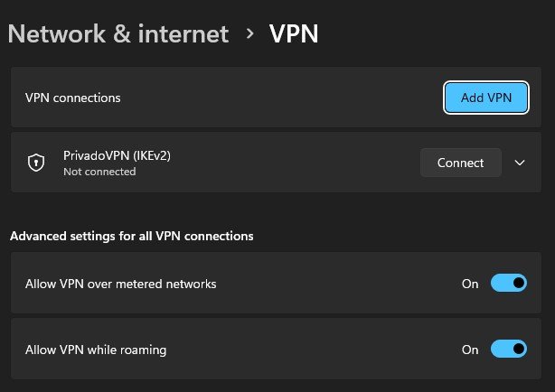Screen dimensions: 555x392
Task: Disable VPN over metered networks toggle
Action: (508, 284)
